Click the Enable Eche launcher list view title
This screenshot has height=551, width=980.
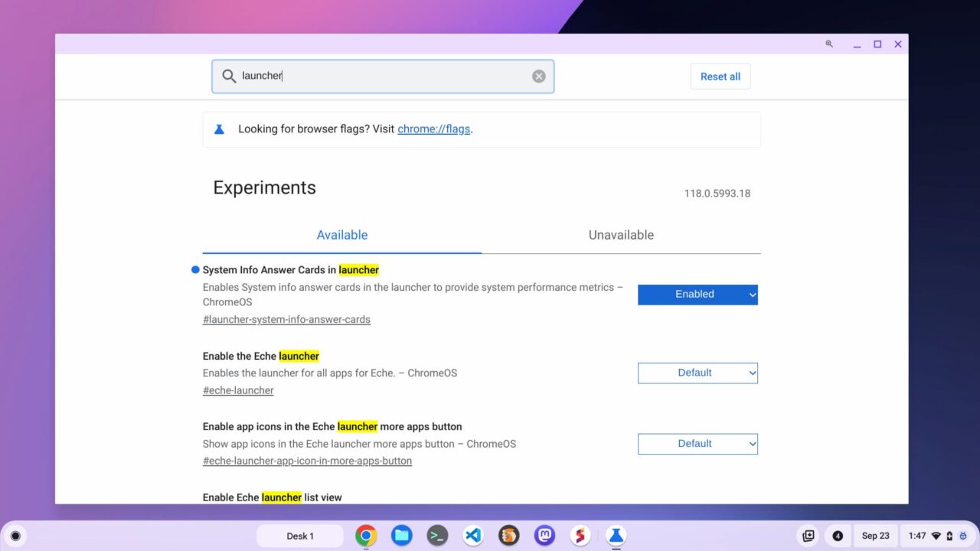click(x=272, y=497)
